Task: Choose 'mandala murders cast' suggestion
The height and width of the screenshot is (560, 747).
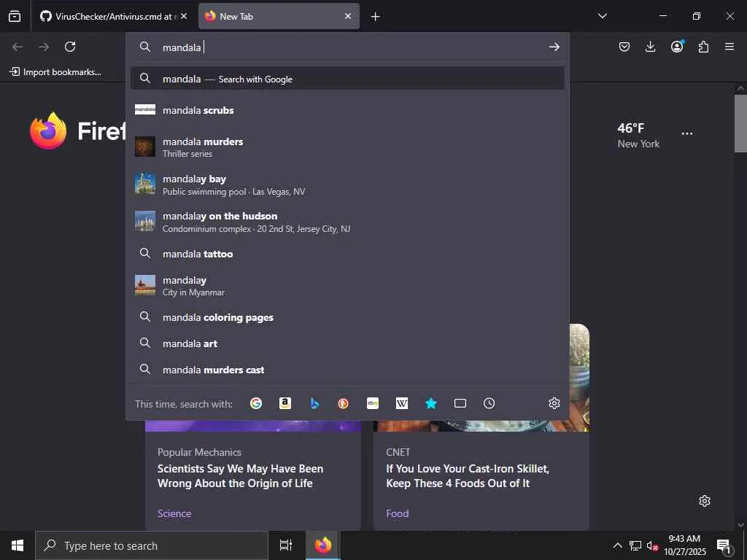Action: [x=347, y=370]
